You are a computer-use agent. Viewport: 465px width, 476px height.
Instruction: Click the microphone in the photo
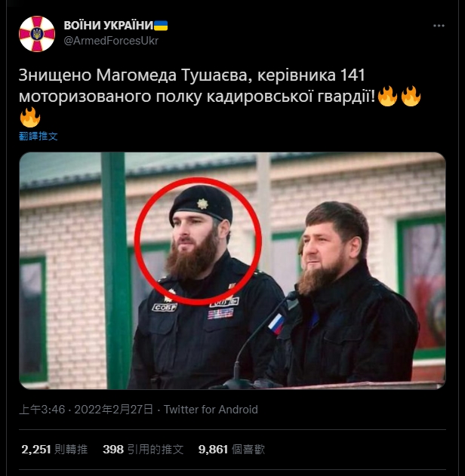(257, 339)
